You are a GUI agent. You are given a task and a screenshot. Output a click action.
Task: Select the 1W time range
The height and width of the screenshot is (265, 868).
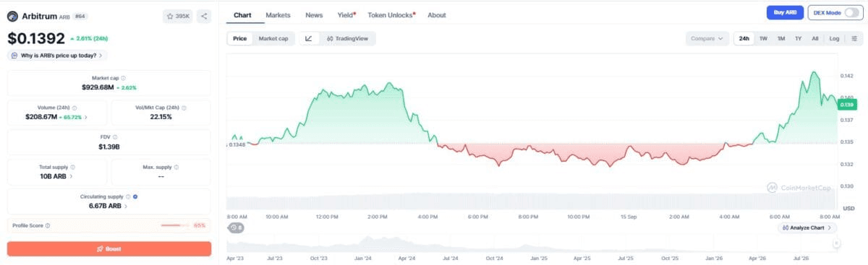pos(763,38)
